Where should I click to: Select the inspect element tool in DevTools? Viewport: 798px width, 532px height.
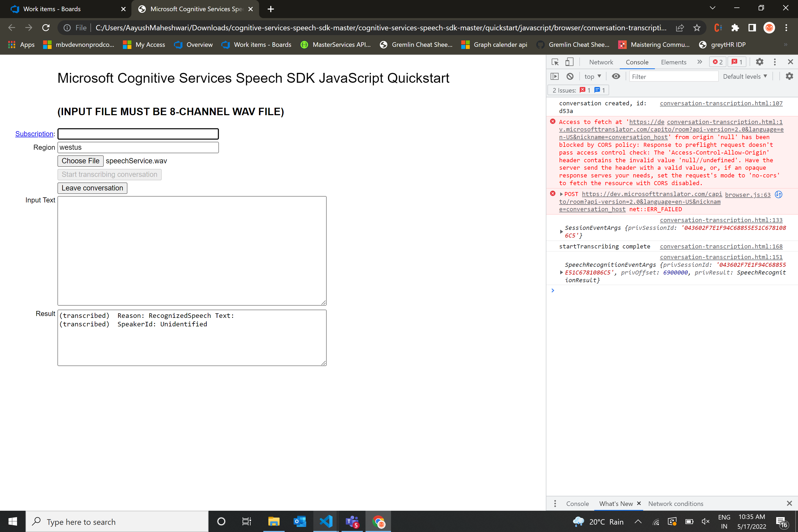555,62
